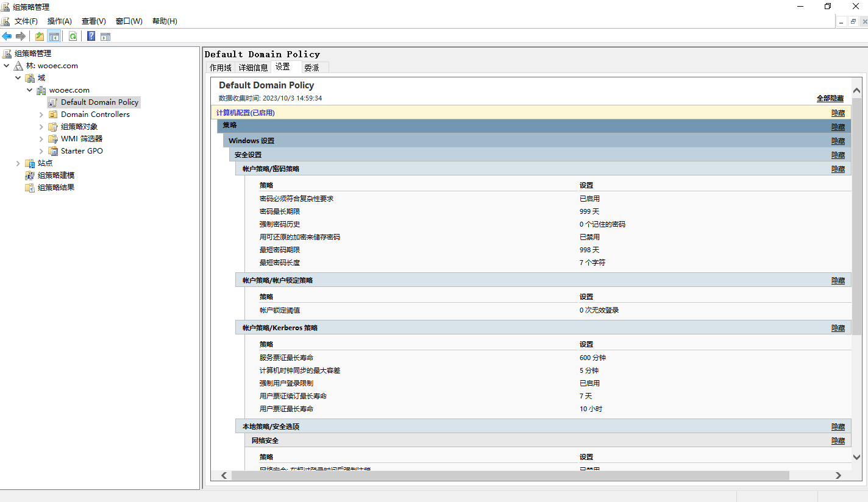Click the 用户票证最长寿命 policy text

click(x=286, y=409)
